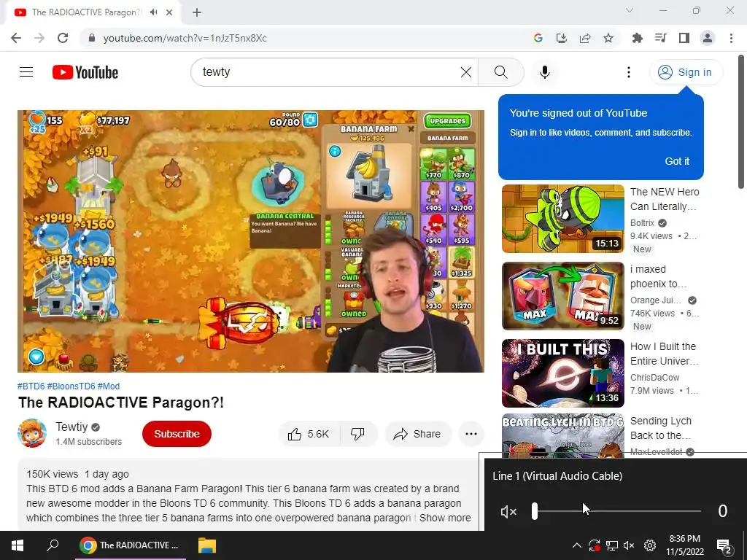Screen dimensions: 747x560
Task: Toggle the browser side panel
Action: pyautogui.click(x=684, y=38)
